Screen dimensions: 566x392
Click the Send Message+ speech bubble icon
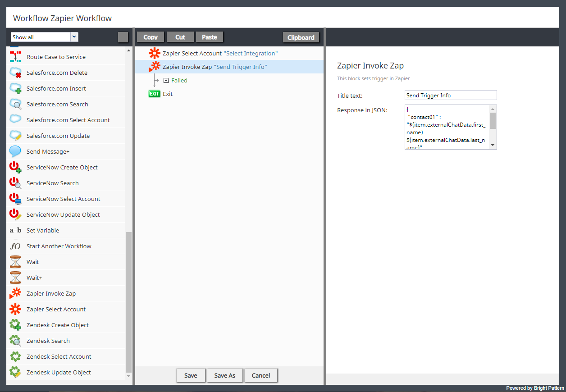(15, 151)
